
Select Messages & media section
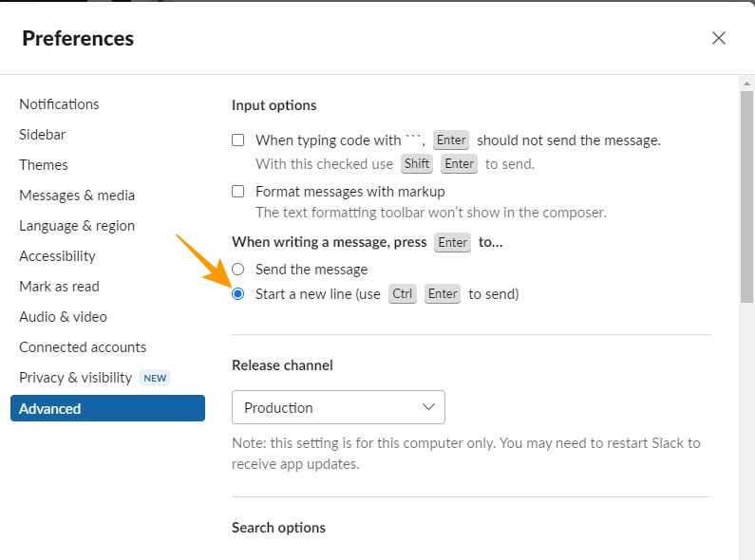tap(77, 195)
